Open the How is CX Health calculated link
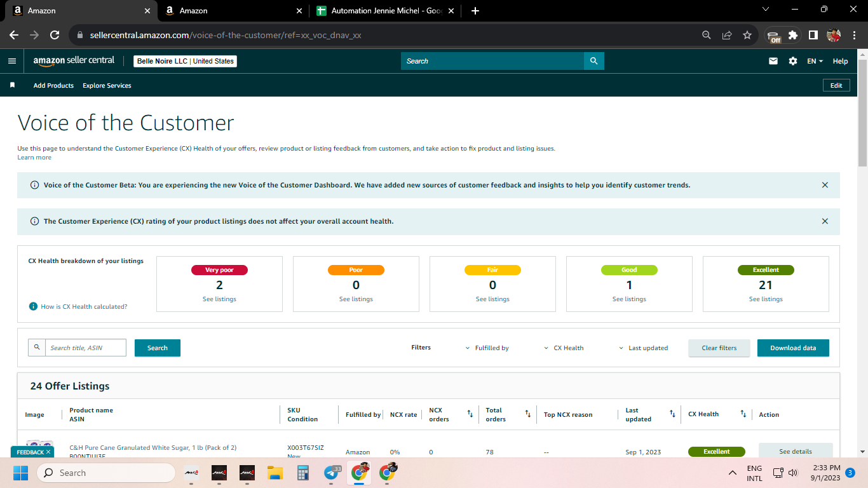Image resolution: width=868 pixels, height=488 pixels. click(x=84, y=306)
